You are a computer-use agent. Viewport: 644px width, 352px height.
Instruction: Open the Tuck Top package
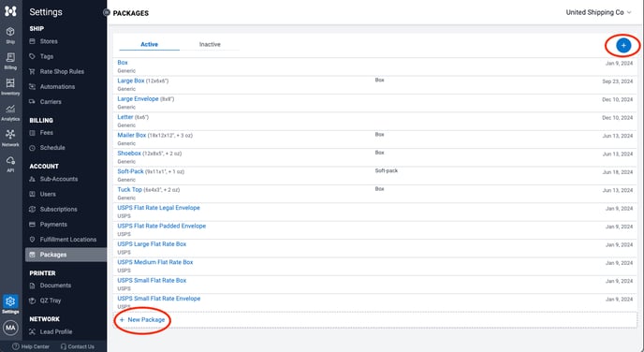coord(129,189)
